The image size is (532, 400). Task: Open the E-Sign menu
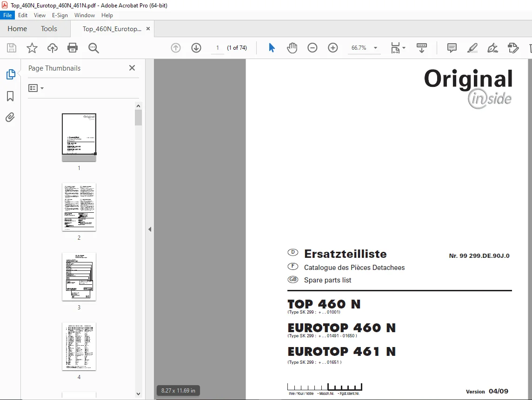(x=60, y=15)
